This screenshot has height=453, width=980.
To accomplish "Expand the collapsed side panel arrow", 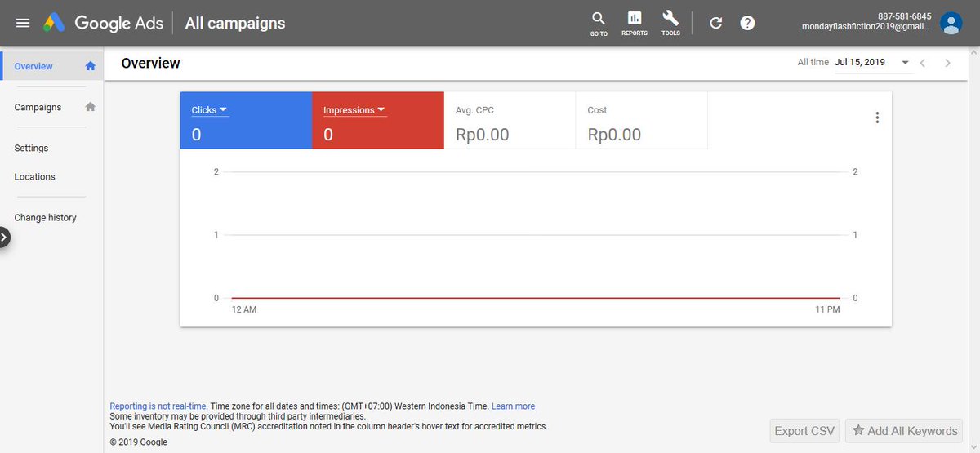I will (5, 238).
